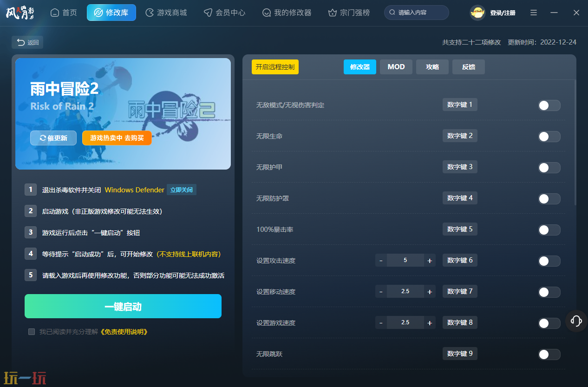Click 开启远程控制 button
This screenshot has width=588, height=387.
275,67
